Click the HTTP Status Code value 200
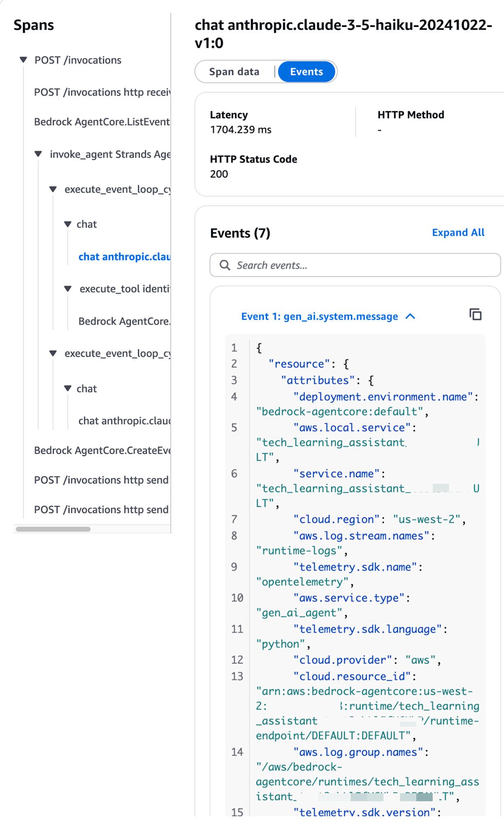Viewport: 504px width, 822px height. pyautogui.click(x=219, y=174)
